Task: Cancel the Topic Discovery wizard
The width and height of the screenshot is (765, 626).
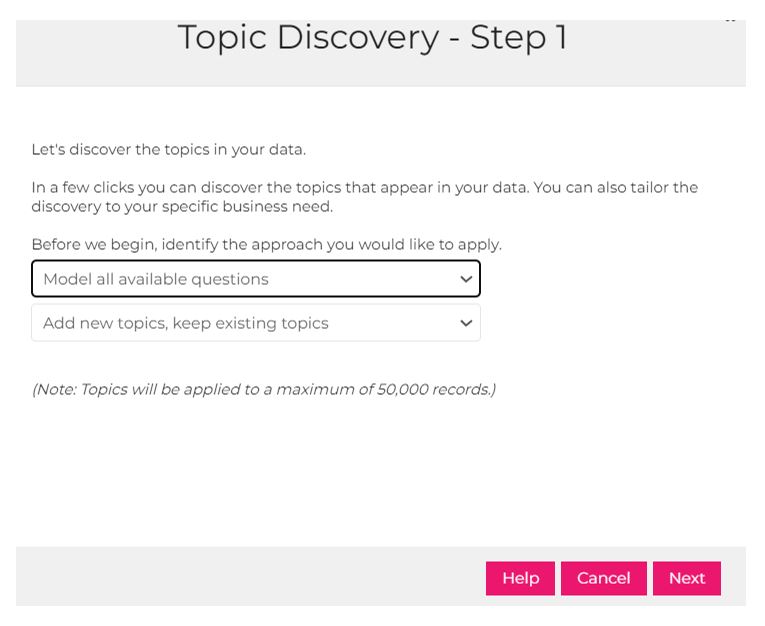Action: [603, 578]
